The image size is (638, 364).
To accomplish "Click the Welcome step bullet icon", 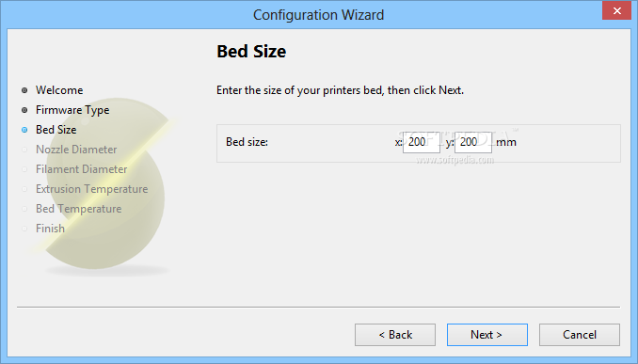I will [24, 90].
